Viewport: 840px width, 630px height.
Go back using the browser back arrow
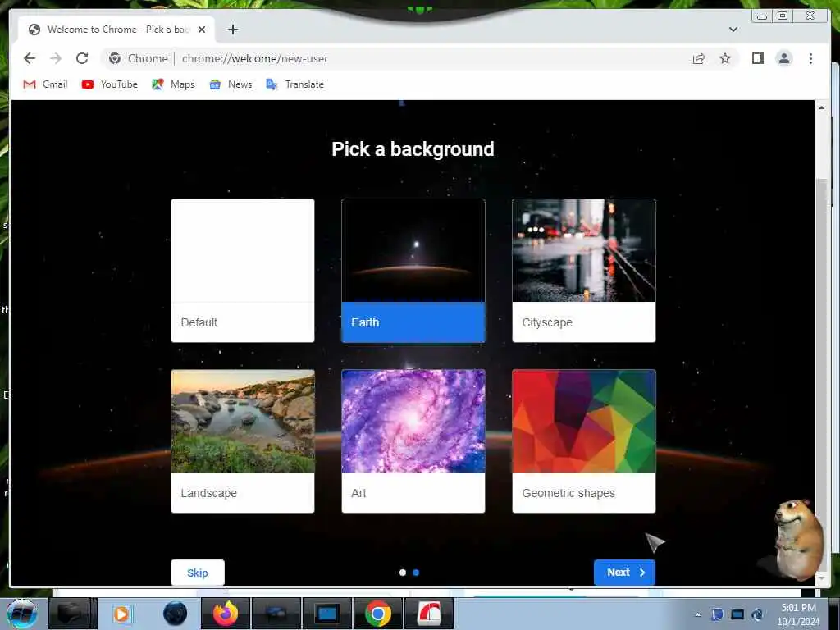pos(30,58)
